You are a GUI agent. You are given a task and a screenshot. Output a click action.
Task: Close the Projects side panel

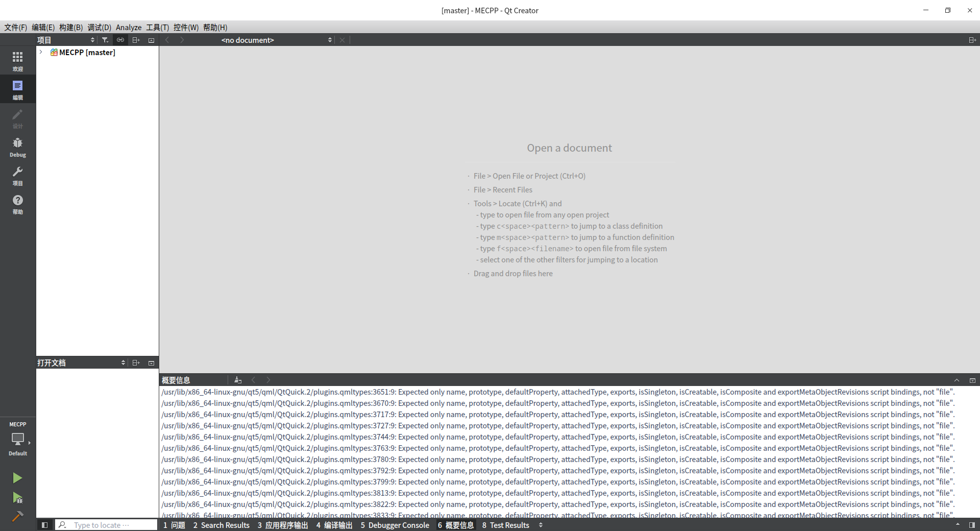click(151, 40)
